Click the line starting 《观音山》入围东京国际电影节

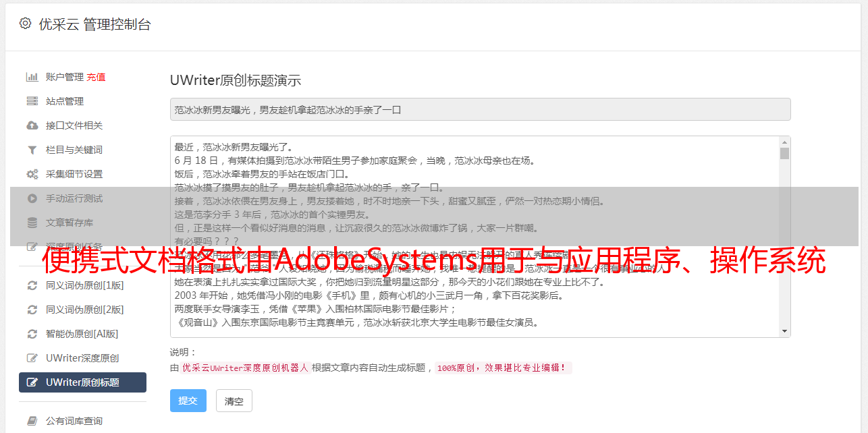pos(356,322)
